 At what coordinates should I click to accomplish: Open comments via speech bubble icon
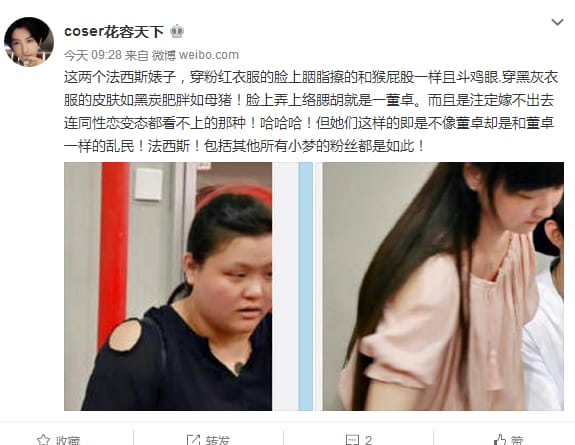352,440
